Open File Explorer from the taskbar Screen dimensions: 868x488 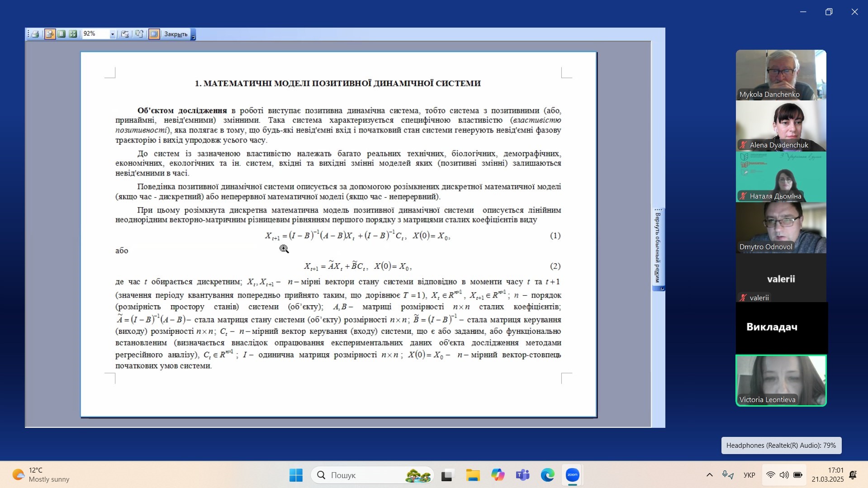coord(473,475)
